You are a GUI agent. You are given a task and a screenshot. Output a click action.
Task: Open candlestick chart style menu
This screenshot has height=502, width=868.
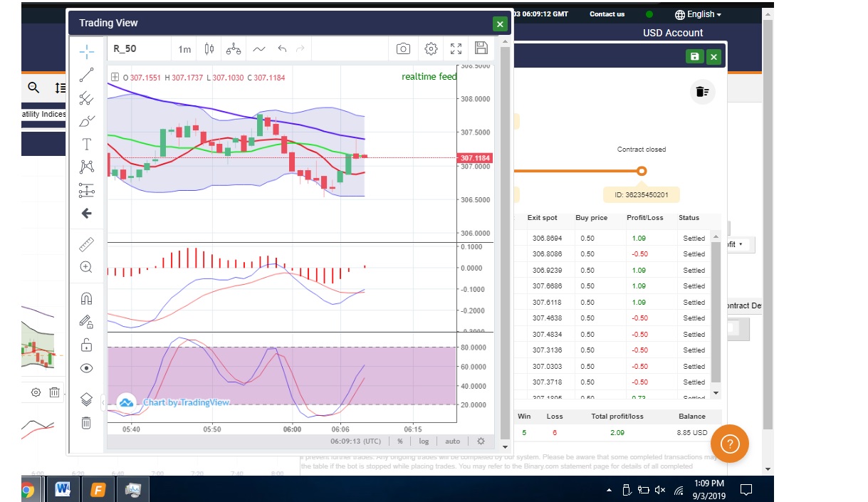tap(209, 49)
